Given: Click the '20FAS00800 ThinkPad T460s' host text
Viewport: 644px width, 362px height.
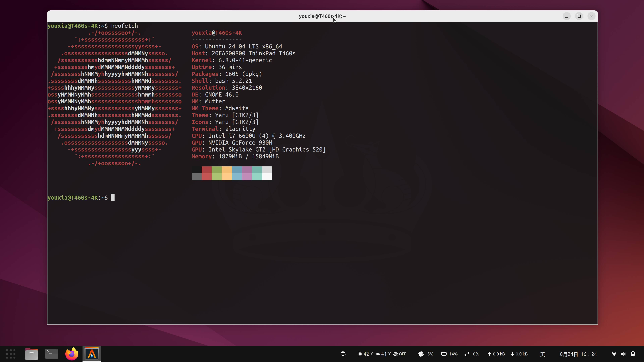Looking at the screenshot, I should point(254,53).
